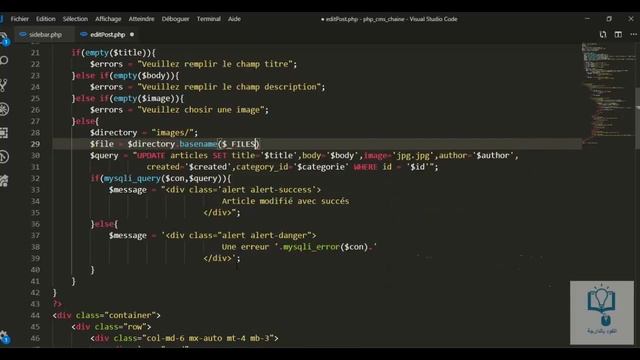Click empty($image) condition on line 25
The image size is (640, 360).
tap(143, 98)
